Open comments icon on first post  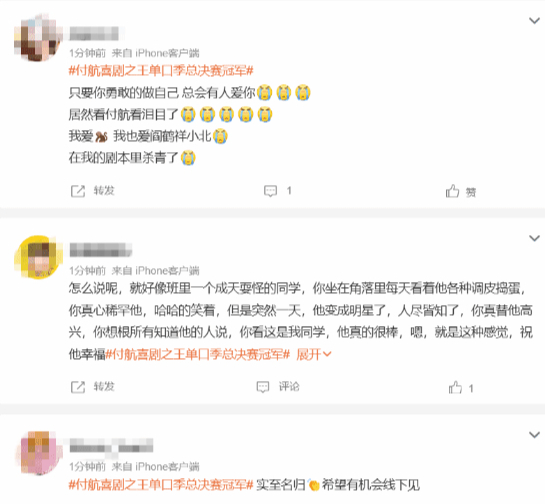[x=270, y=191]
